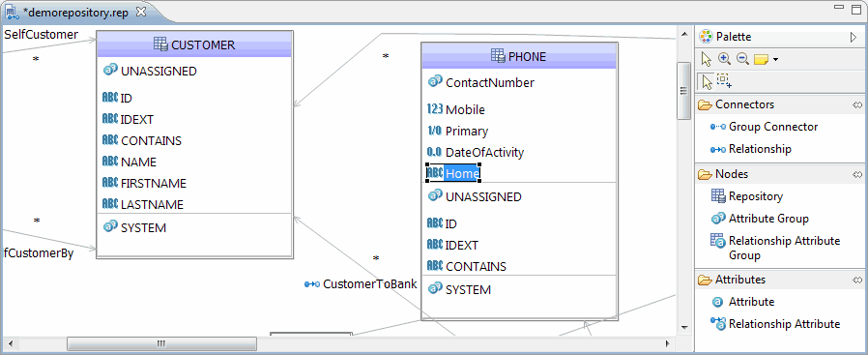The height and width of the screenshot is (355, 868).
Task: Select CONTAINS attribute in CUSTOMER
Action: coord(142,140)
